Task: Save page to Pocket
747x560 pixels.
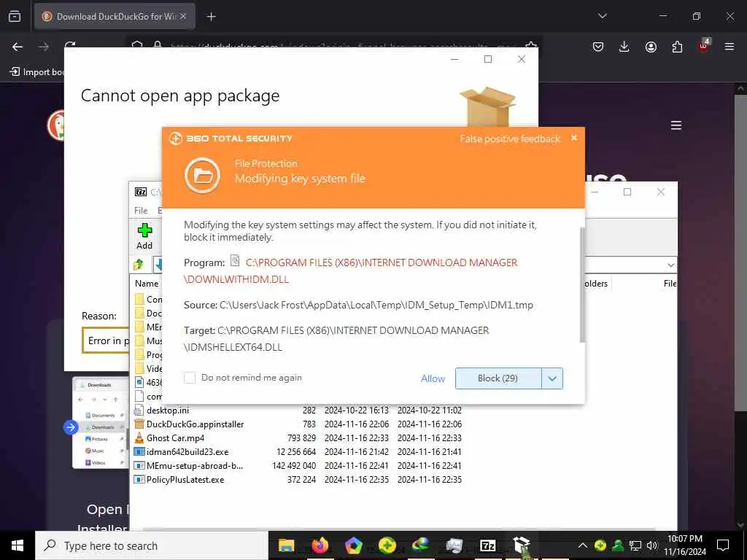Action: (598, 47)
